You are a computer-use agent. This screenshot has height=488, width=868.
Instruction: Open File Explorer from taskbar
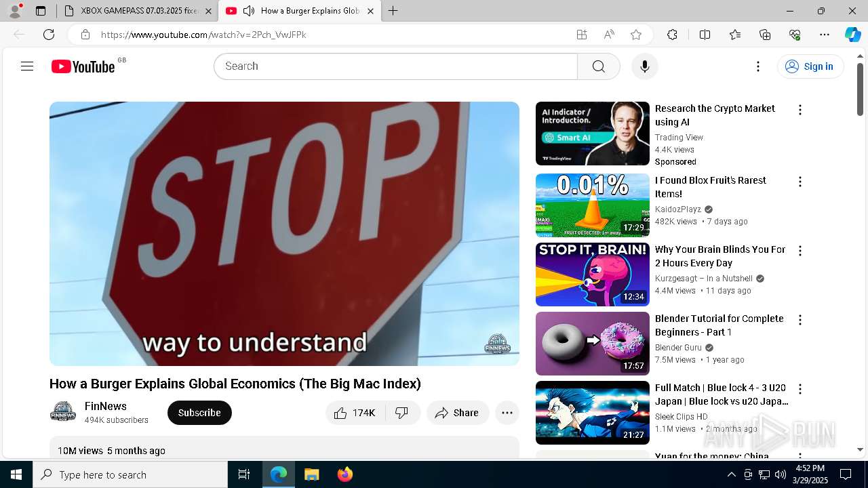[x=311, y=474]
